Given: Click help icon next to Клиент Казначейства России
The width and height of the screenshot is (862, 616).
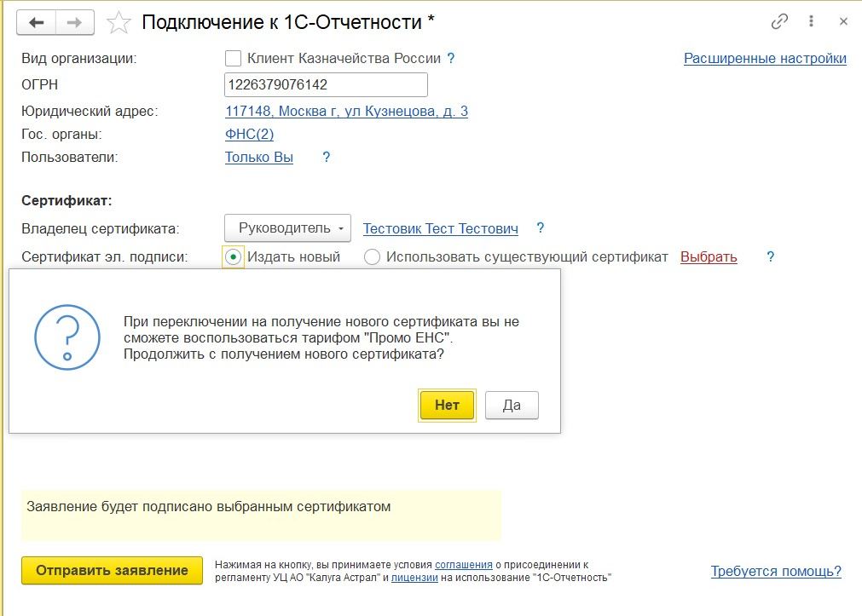Looking at the screenshot, I should [x=451, y=59].
